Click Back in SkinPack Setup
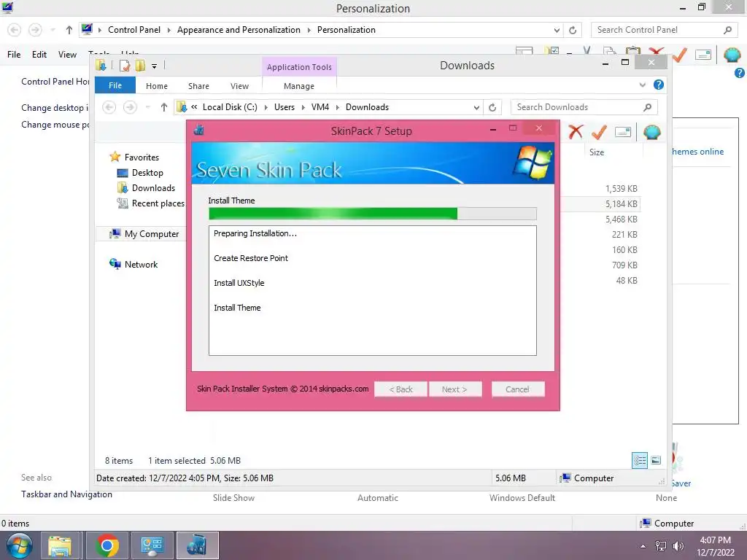 [400, 389]
